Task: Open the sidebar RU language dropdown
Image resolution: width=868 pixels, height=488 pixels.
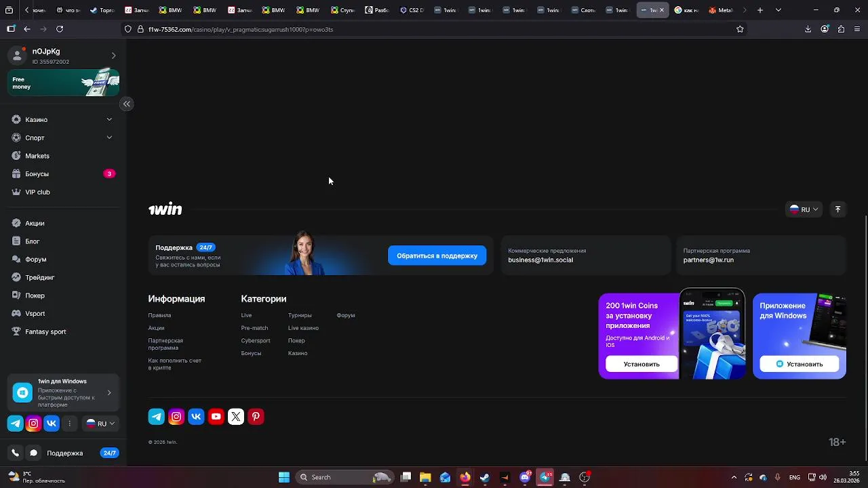Action: [x=100, y=424]
